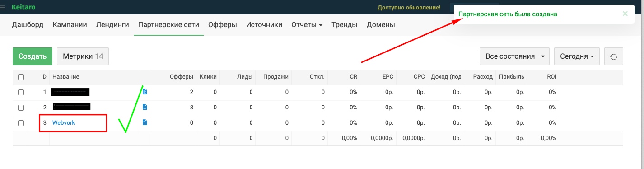Image resolution: width=644 pixels, height=169 pixels.
Task: Go to the Офферы tab
Action: click(223, 25)
